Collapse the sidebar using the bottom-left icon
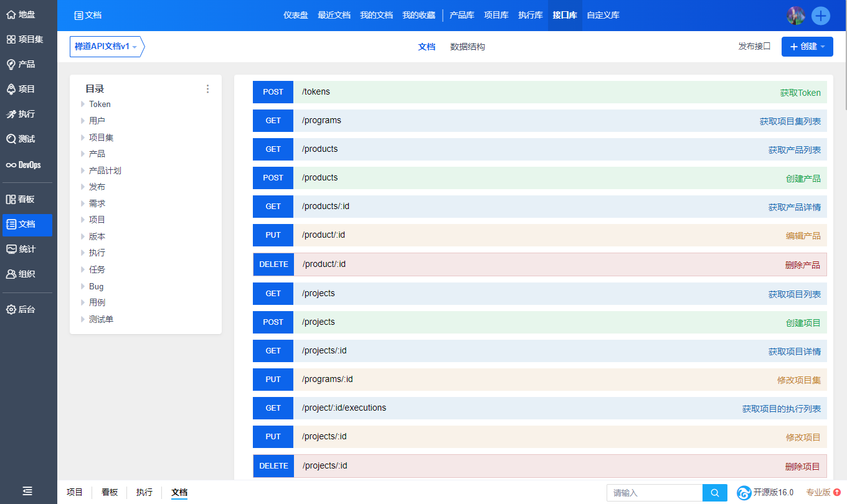This screenshot has height=504, width=847. (x=27, y=492)
